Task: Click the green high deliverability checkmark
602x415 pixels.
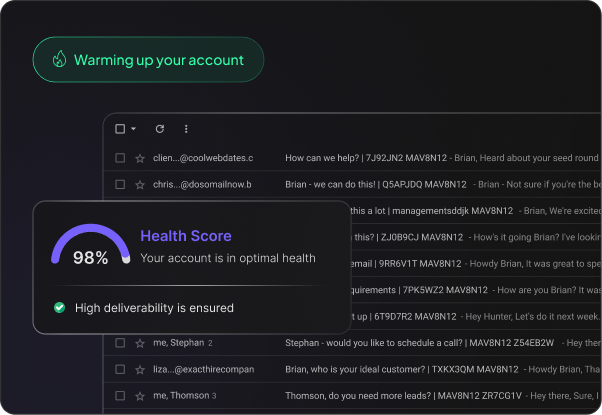Action: point(59,308)
